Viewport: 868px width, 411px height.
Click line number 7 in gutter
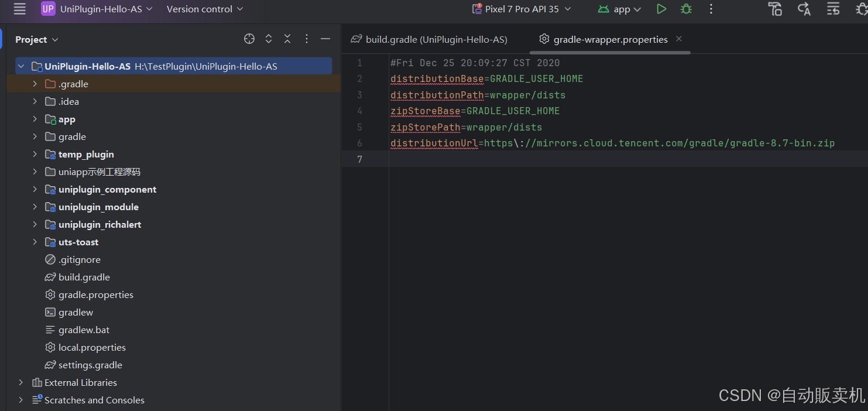point(359,159)
